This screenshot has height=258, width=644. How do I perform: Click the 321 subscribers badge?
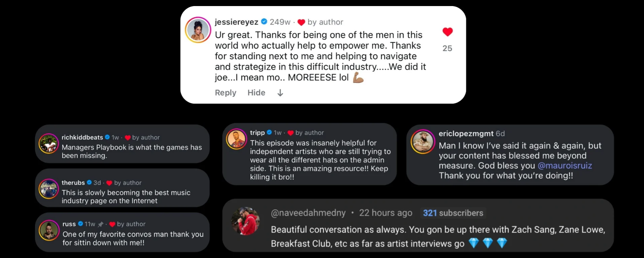453,213
